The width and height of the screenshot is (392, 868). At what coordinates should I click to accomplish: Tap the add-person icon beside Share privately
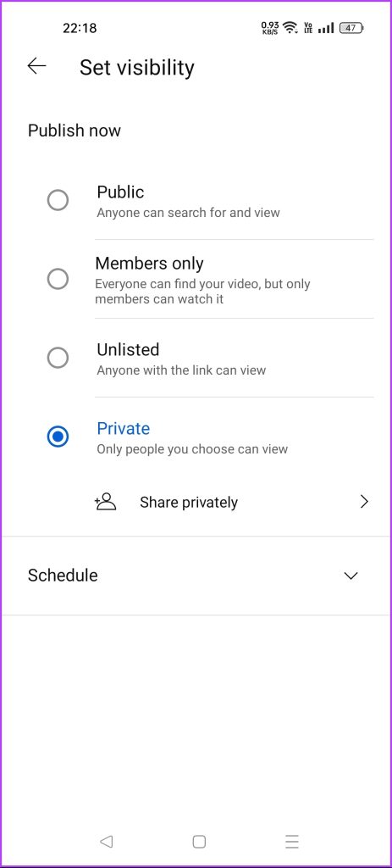(105, 502)
